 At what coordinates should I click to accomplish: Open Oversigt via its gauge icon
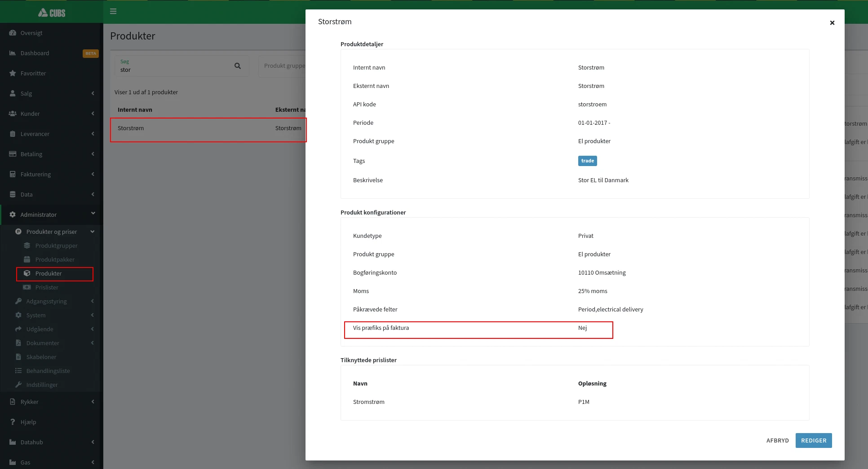[13, 33]
